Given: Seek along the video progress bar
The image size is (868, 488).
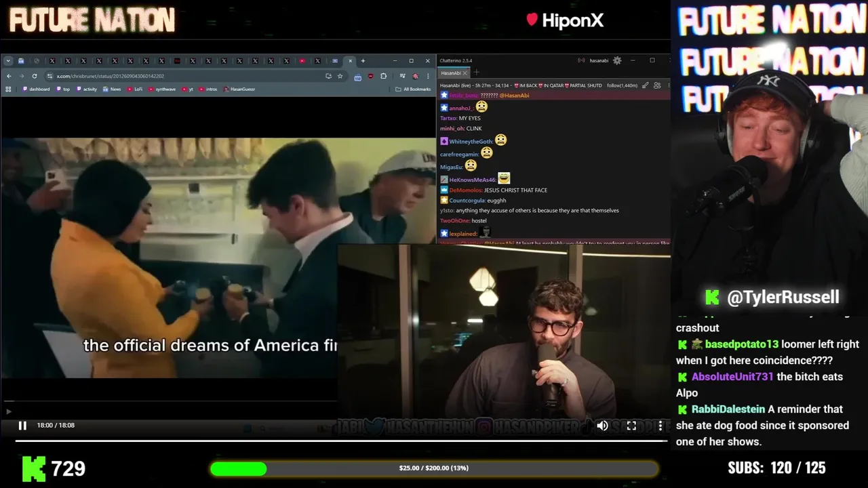Looking at the screenshot, I should click(341, 441).
